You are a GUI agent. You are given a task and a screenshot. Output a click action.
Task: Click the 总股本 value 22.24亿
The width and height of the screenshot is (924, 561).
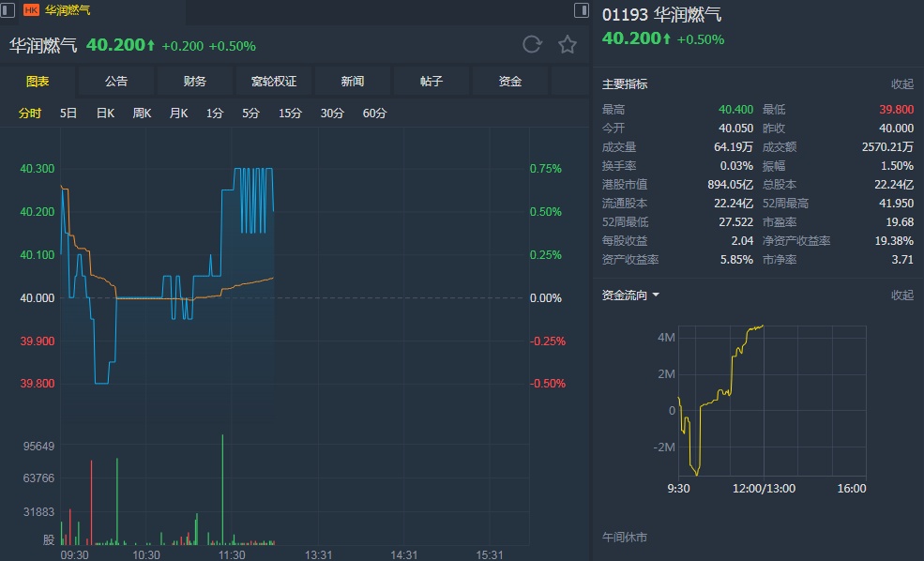[x=894, y=185]
